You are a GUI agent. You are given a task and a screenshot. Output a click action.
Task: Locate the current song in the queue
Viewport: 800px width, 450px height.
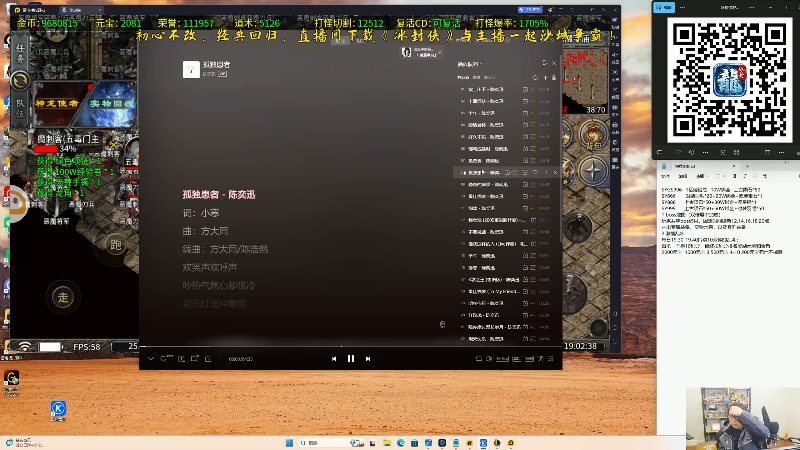click(535, 78)
